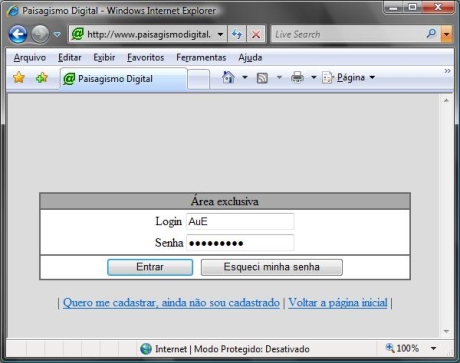Click the Modo Protegido: Desativado status text
The width and height of the screenshot is (460, 363).
pos(252,349)
